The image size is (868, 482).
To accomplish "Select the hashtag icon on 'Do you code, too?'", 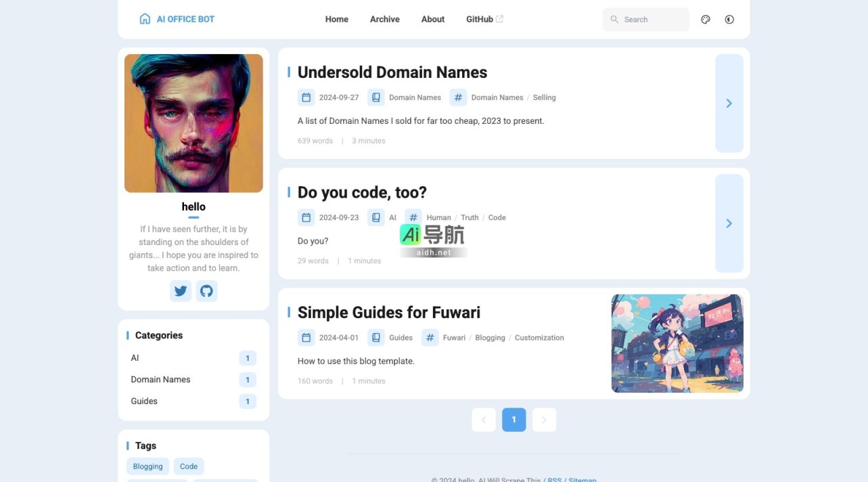I will tap(413, 217).
